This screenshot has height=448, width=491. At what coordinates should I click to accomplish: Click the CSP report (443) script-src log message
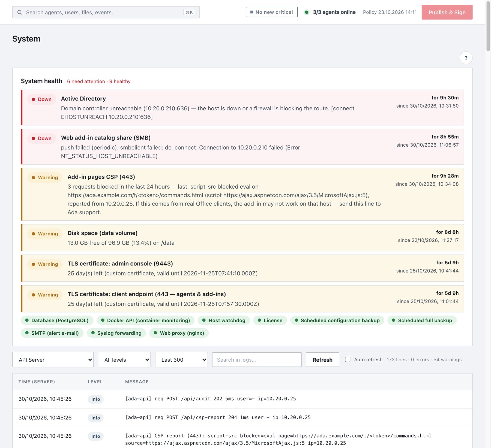[x=278, y=439]
